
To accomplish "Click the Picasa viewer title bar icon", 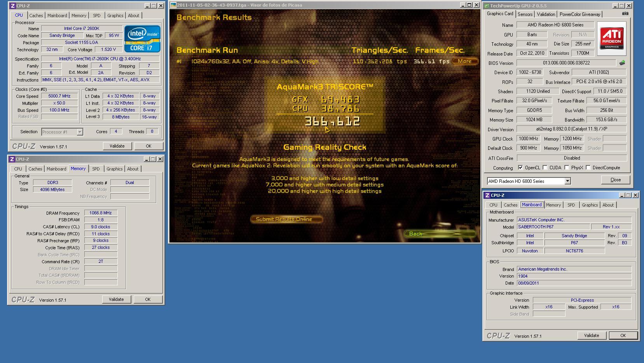I will click(173, 5).
